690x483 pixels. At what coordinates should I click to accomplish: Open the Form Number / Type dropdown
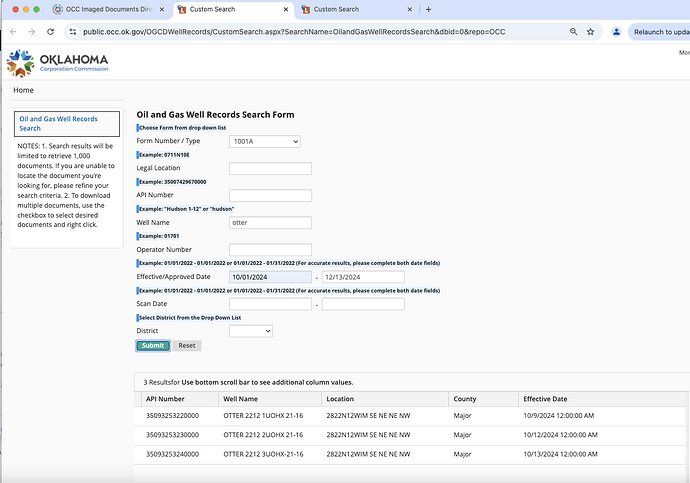[265, 142]
